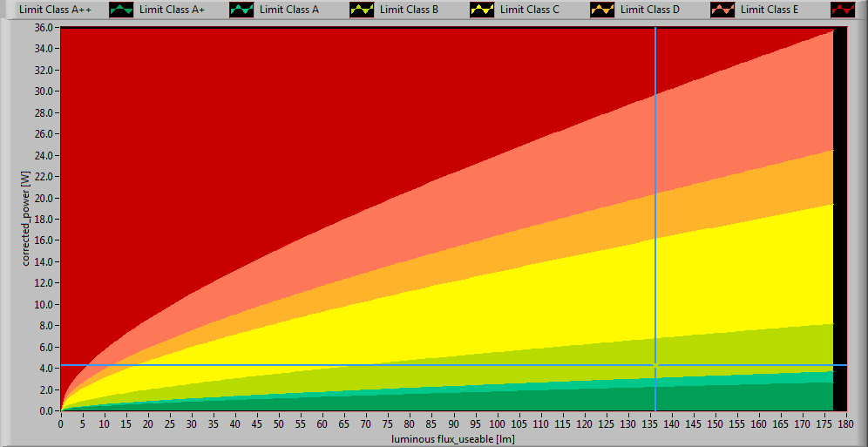This screenshot has width=868, height=447.
Task: Click the vertical blue cursor line
Action: [x=655, y=174]
